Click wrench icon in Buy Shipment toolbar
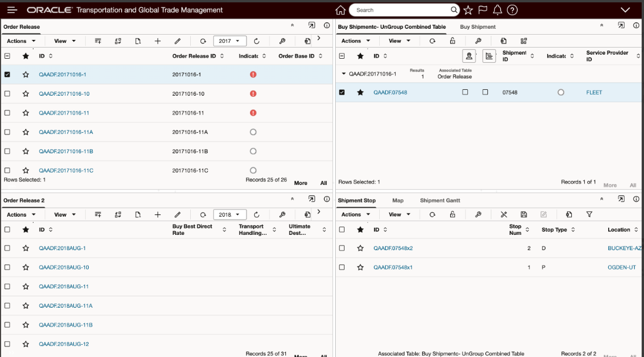This screenshot has width=644, height=357. 478,41
